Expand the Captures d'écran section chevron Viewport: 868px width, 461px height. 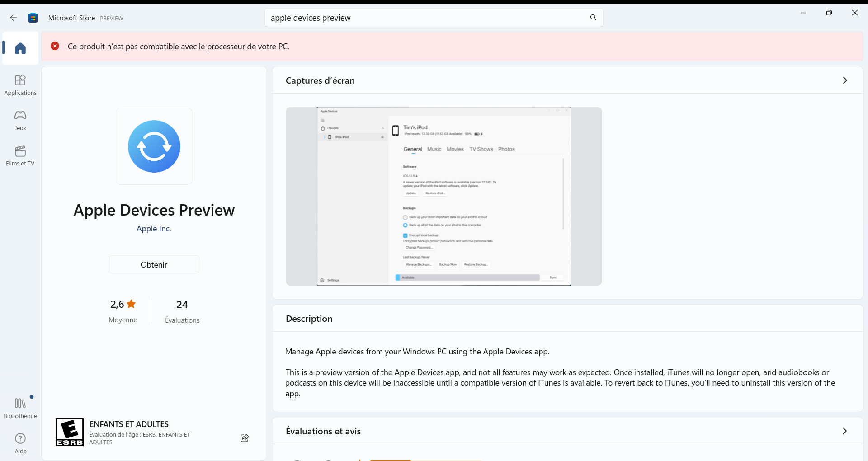[845, 80]
